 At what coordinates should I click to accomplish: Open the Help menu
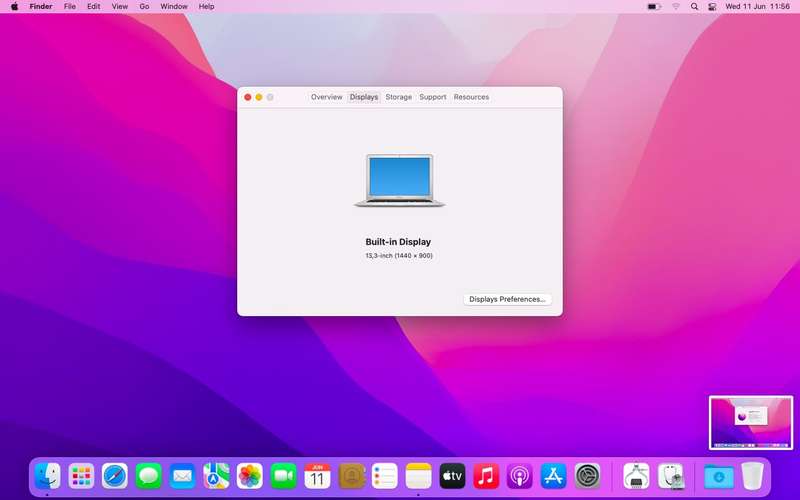(206, 7)
